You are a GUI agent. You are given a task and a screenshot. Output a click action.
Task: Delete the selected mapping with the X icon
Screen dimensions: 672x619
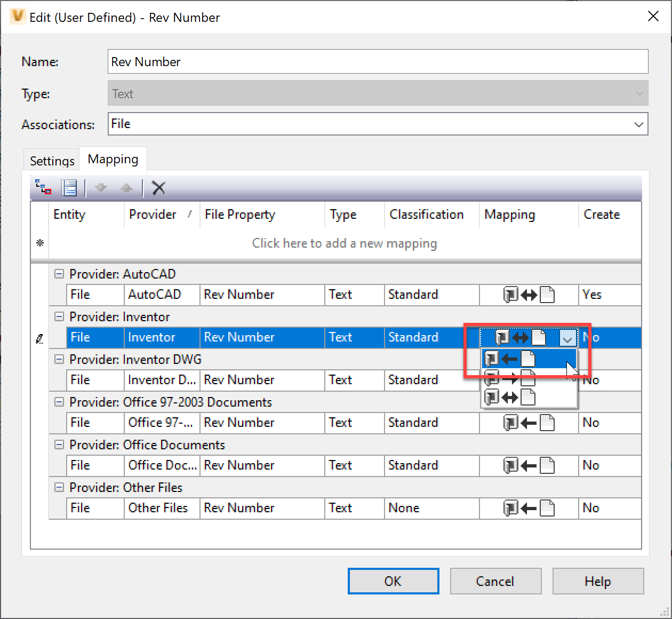click(158, 188)
